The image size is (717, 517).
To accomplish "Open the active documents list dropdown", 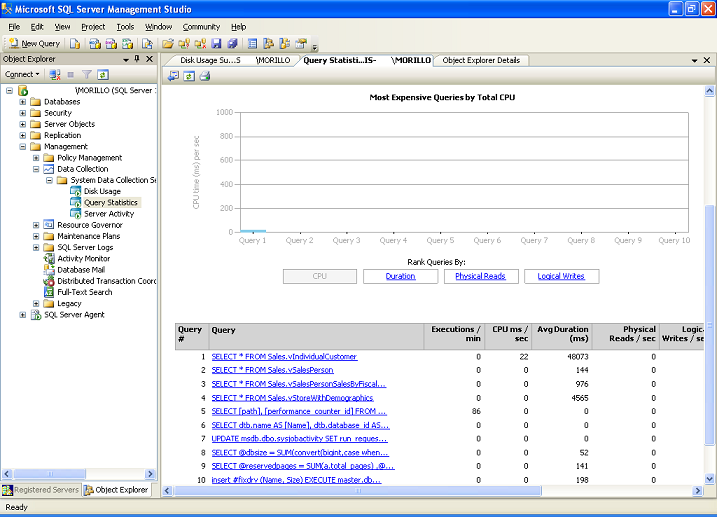I will point(695,60).
